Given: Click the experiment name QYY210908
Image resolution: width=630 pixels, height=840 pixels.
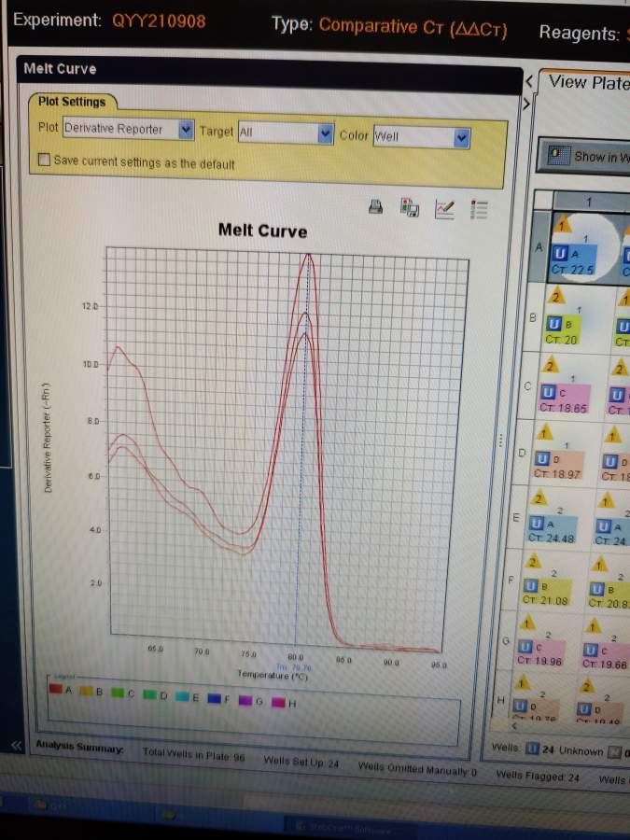Looking at the screenshot, I should tap(159, 21).
